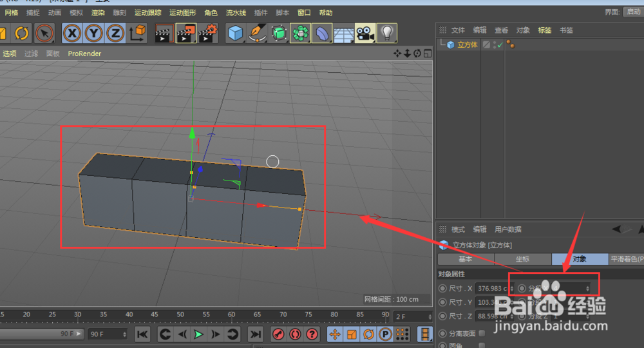Open the viewport 选项 menu
Image resolution: width=644 pixels, height=348 pixels.
pos(10,53)
